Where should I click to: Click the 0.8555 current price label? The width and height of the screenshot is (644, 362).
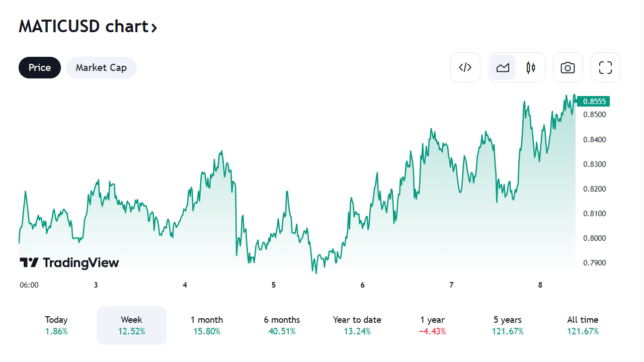[594, 102]
